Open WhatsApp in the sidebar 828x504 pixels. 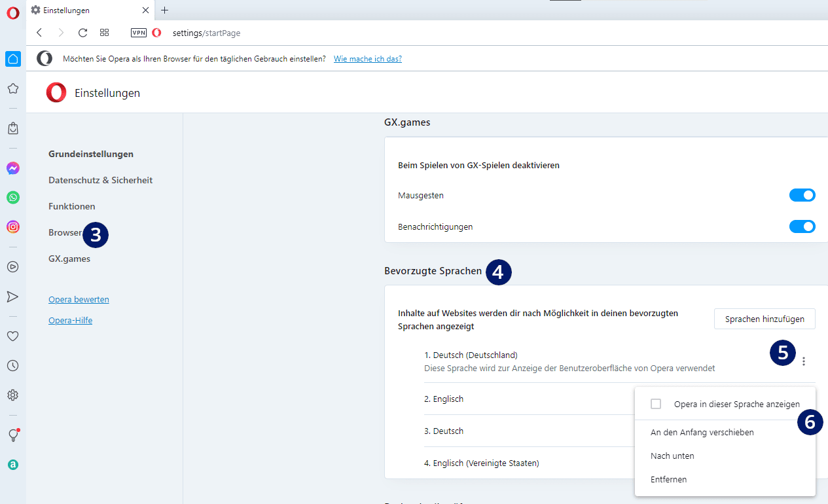click(13, 197)
